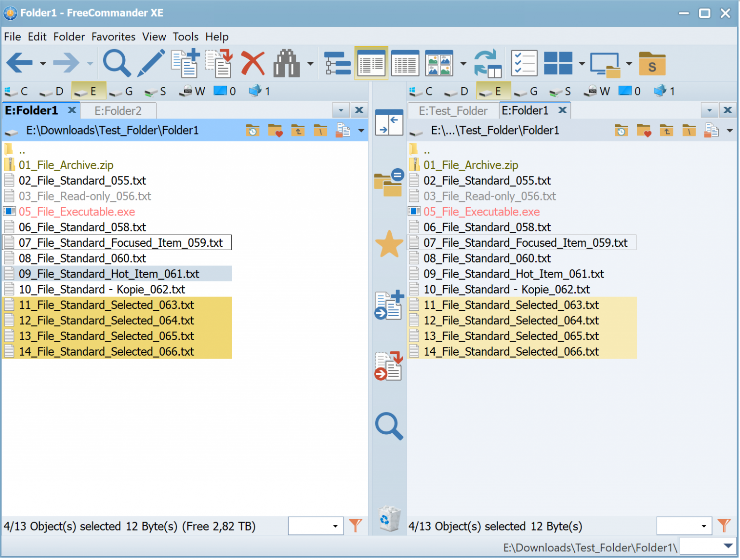Click the binoculars icon in toolbar
Image resolution: width=740 pixels, height=560 pixels.
287,63
